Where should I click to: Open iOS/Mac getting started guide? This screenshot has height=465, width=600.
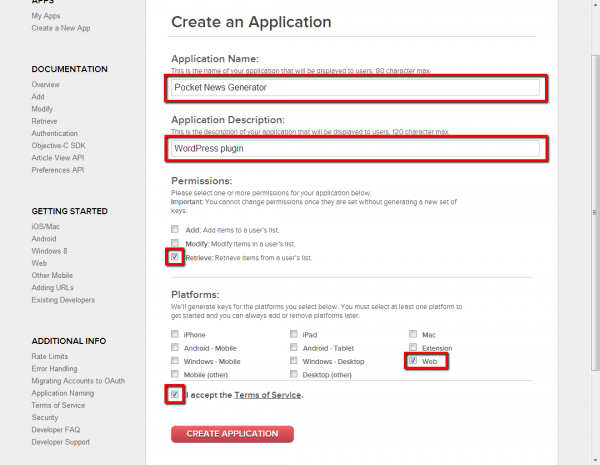click(x=46, y=227)
